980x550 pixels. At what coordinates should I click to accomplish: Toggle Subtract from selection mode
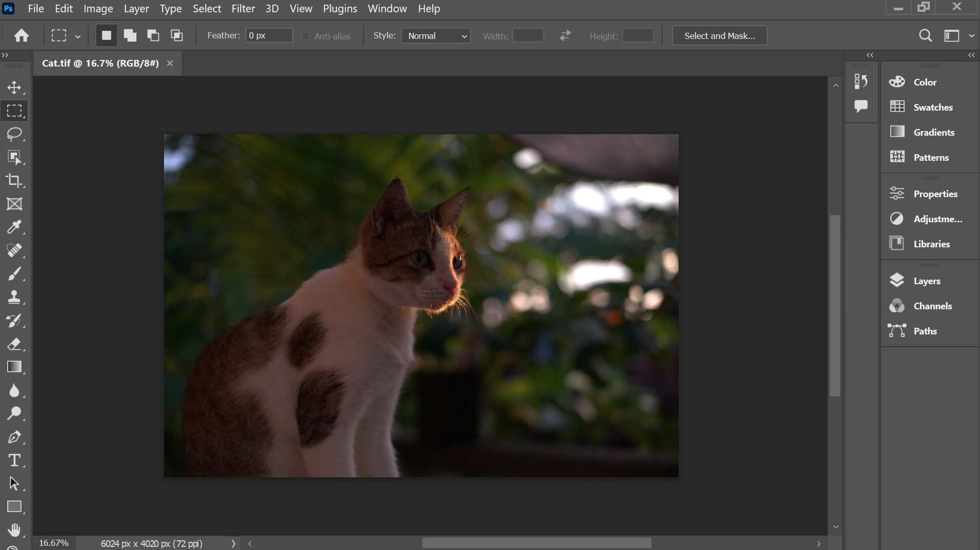point(153,35)
